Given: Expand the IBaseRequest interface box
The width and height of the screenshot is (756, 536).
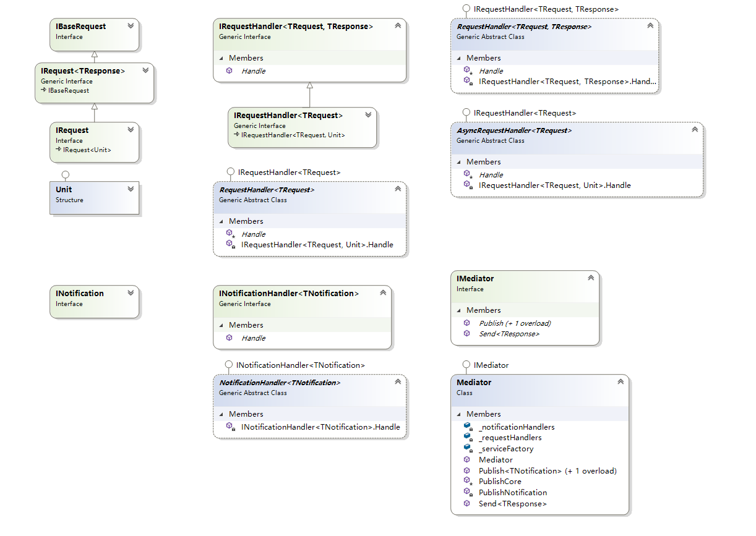Looking at the screenshot, I should pyautogui.click(x=131, y=27).
